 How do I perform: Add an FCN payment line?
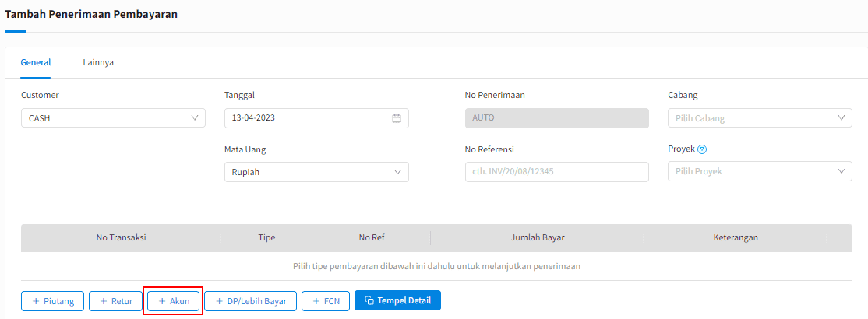[326, 301]
